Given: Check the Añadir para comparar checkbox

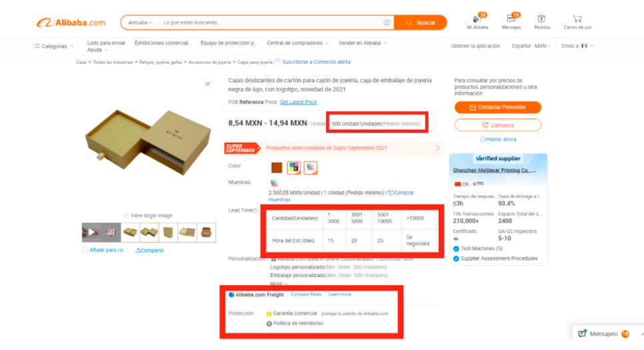Looking at the screenshot, I should (85, 250).
